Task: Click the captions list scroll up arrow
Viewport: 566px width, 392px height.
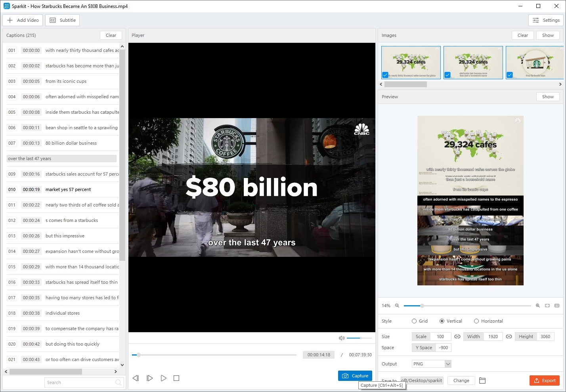Action: [122, 46]
